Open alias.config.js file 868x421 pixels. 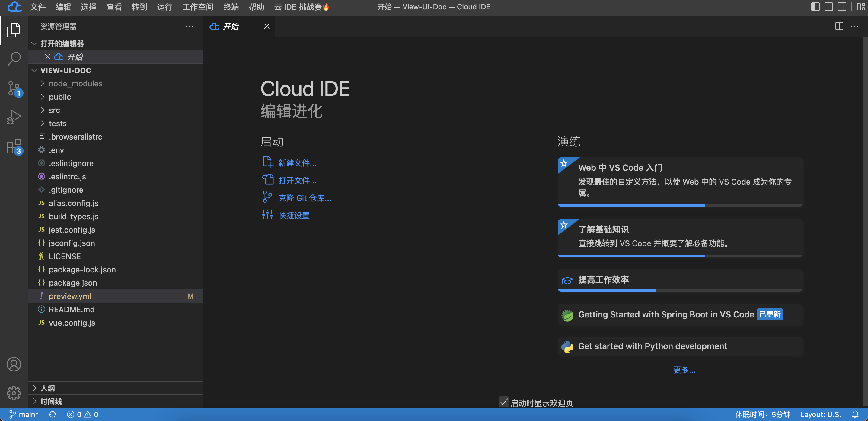coord(116,203)
